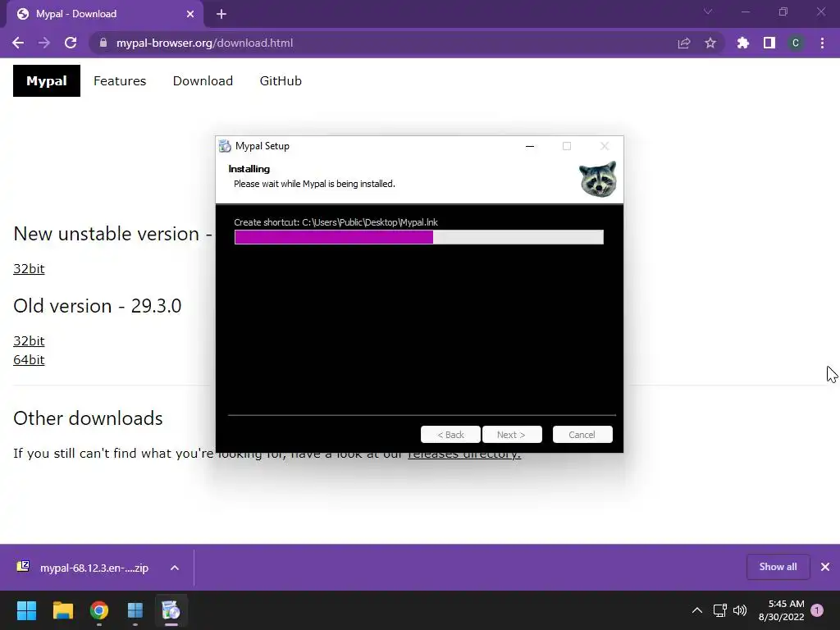Click the zip file icon in downloads bar

click(x=23, y=566)
